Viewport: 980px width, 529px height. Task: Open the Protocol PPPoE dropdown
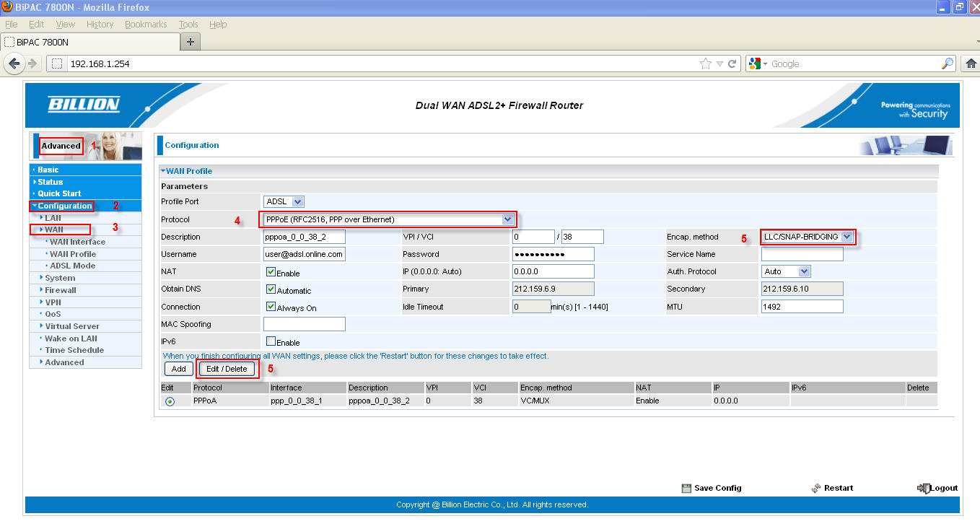(388, 219)
